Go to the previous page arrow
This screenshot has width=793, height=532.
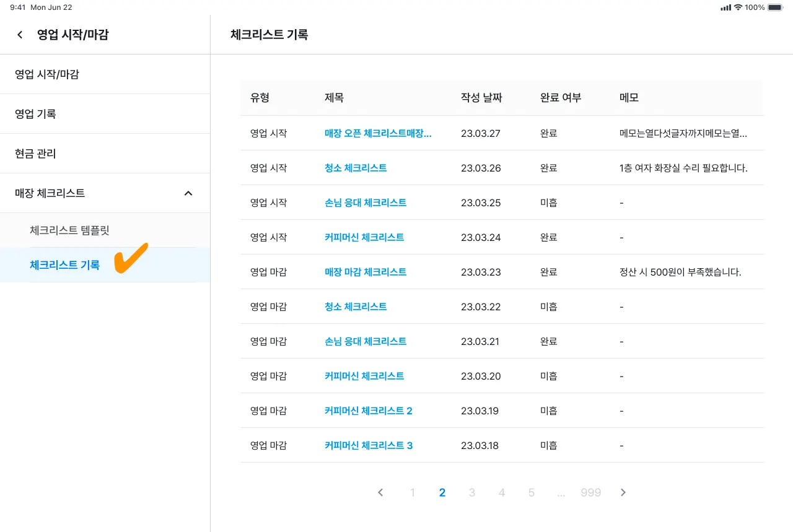pos(380,492)
